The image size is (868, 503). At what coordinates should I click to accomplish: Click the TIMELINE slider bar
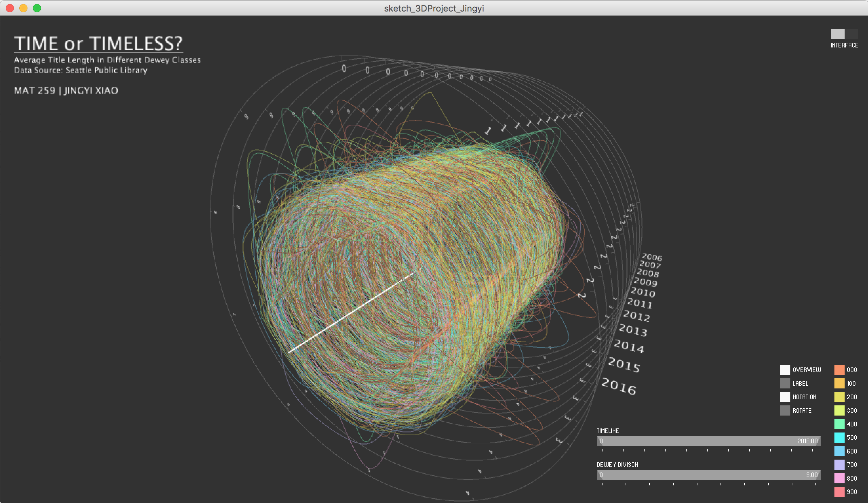(708, 441)
